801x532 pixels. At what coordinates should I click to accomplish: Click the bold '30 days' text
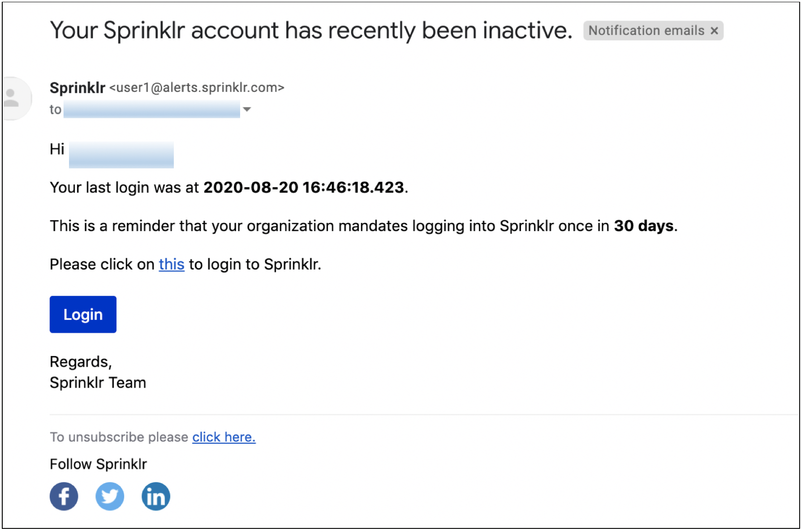[x=644, y=226]
